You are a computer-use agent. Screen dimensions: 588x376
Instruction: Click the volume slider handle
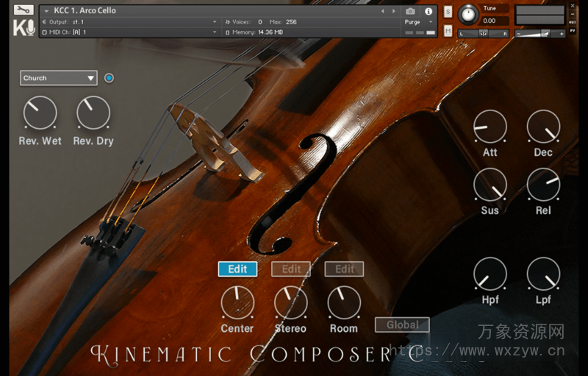545,34
